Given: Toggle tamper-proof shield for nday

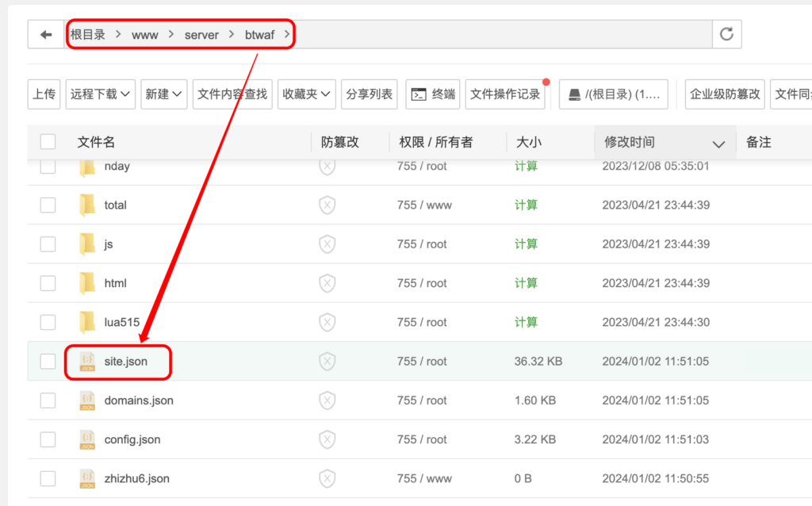Looking at the screenshot, I should point(327,167).
